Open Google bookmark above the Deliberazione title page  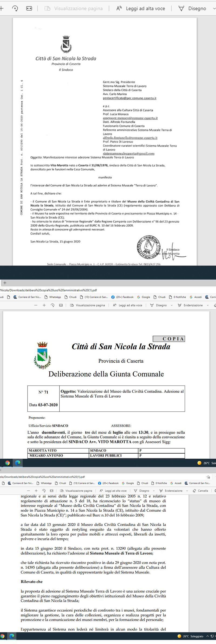point(143,297)
